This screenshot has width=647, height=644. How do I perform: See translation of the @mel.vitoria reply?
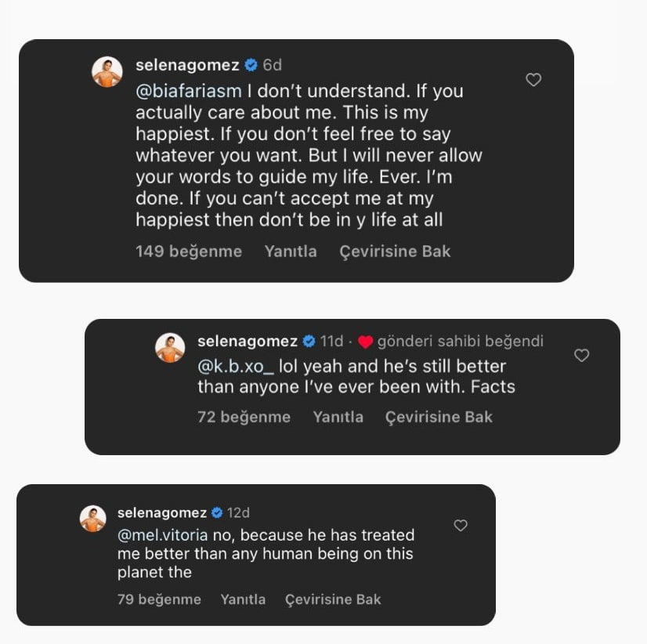pyautogui.click(x=333, y=599)
